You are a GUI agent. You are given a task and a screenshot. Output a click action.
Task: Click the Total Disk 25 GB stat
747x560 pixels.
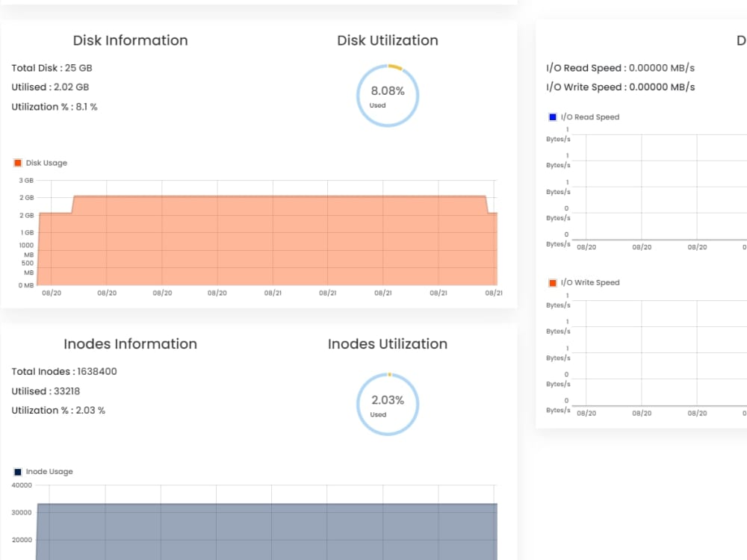52,68
